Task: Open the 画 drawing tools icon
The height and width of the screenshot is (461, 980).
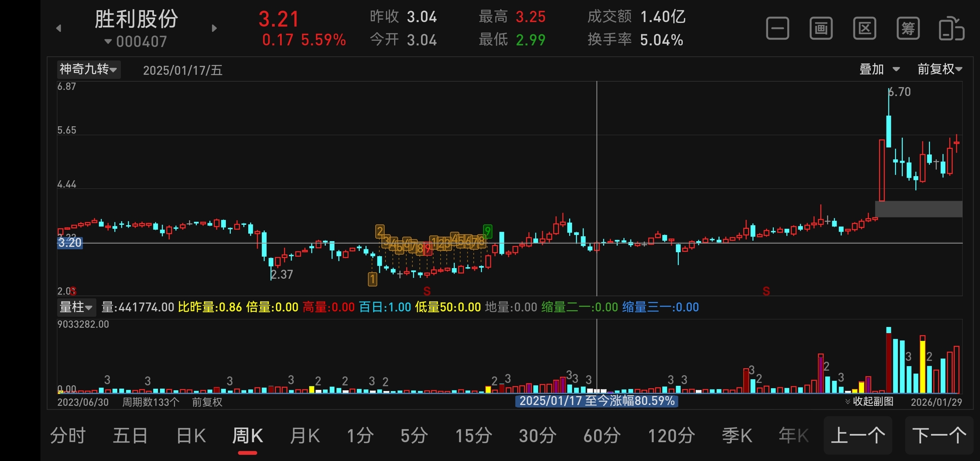Action: click(821, 29)
